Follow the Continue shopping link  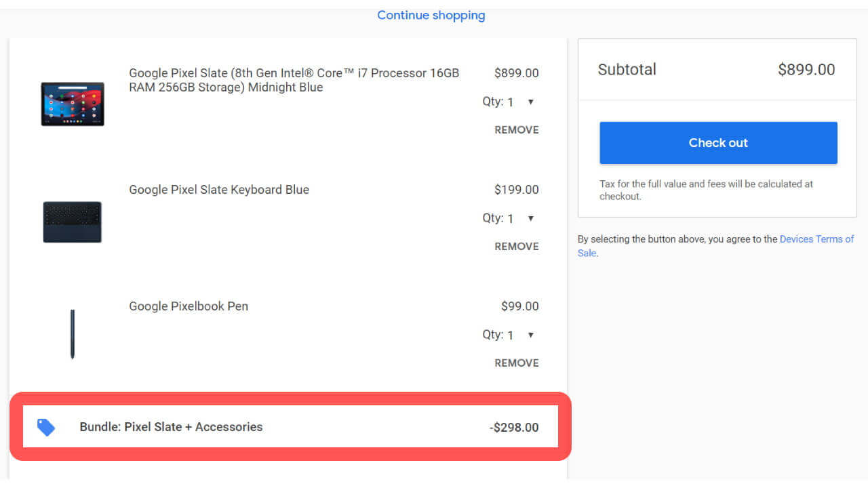(x=431, y=15)
